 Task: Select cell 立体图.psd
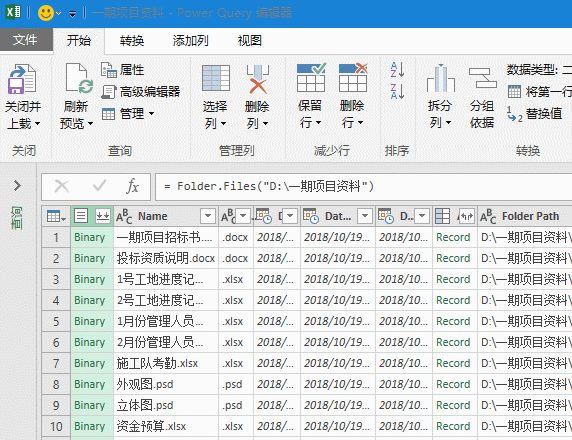coord(166,405)
